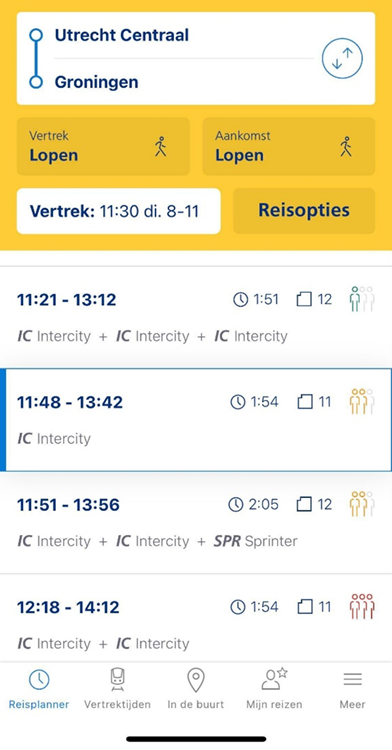The height and width of the screenshot is (750, 392).
Task: Tap the crowd indicator on the 11:21 trip
Action: click(362, 299)
